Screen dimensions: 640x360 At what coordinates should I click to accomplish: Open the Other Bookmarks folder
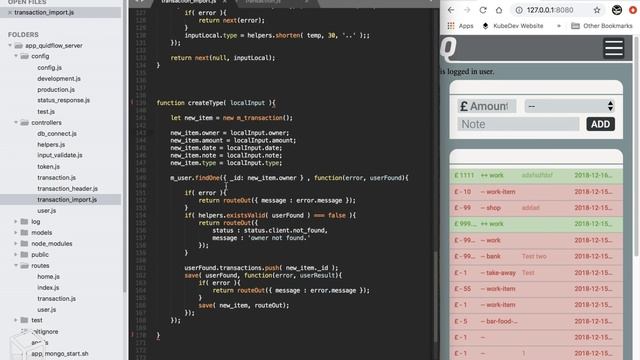pyautogui.click(x=601, y=26)
